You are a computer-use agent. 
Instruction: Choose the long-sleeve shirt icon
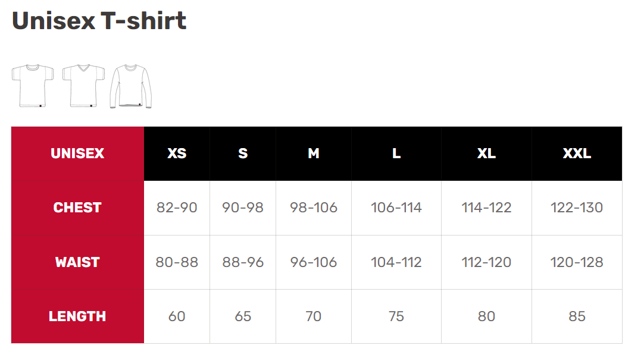(131, 86)
